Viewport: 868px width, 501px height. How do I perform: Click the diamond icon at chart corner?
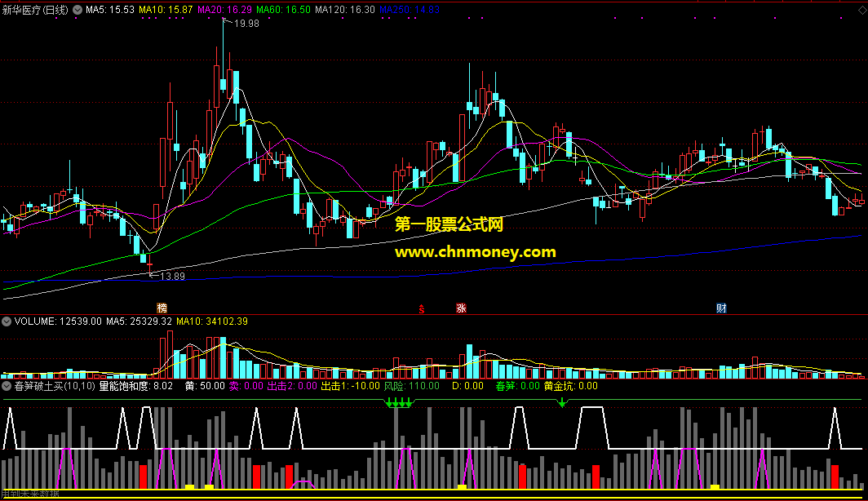point(862,11)
